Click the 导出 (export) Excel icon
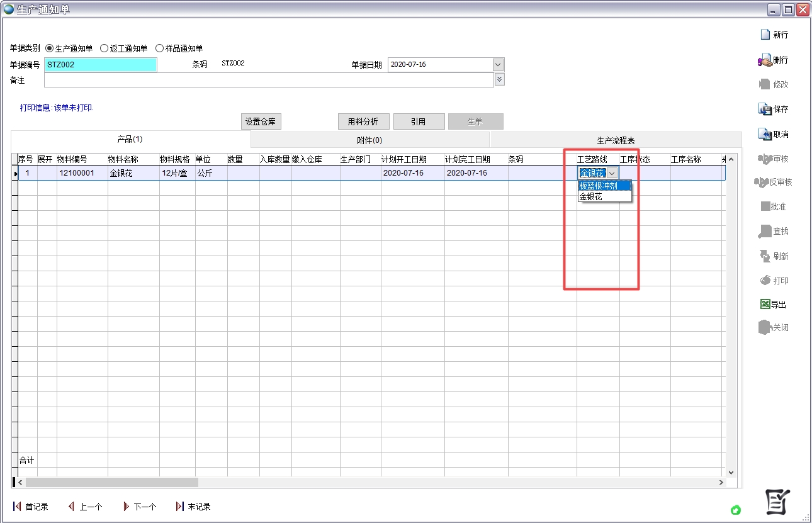This screenshot has height=523, width=812. click(765, 305)
